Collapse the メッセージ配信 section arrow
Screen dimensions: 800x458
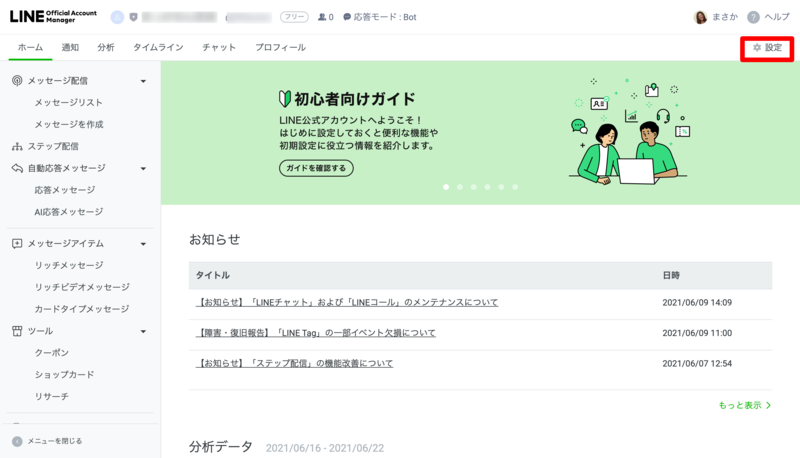coord(143,81)
